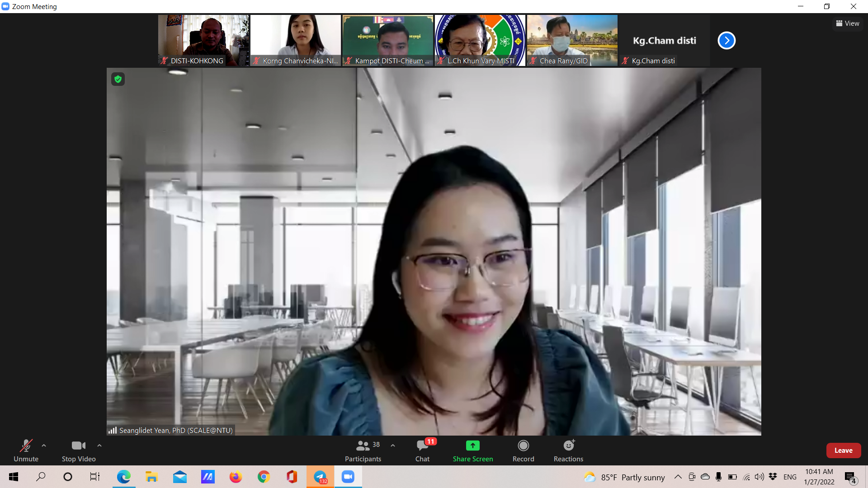Select Korng Chanvicheka video thumbnail
Viewport: 868px width, 488px height.
[x=296, y=41]
